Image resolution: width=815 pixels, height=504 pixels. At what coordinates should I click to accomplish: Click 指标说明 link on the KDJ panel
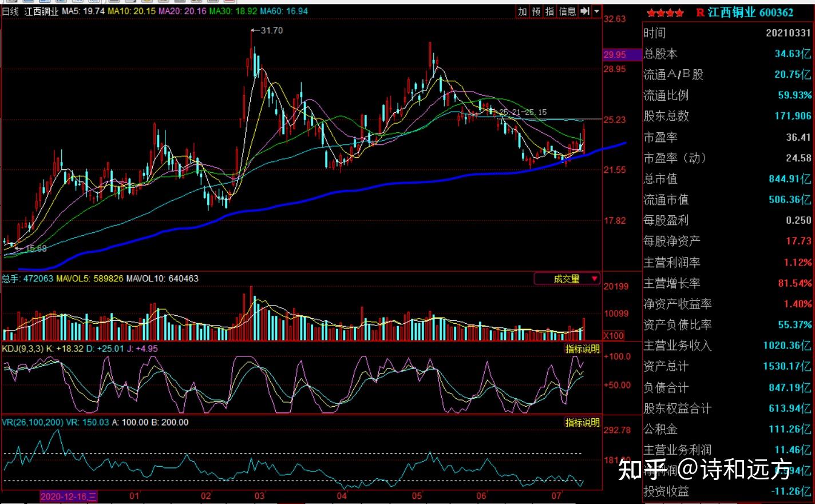pos(583,348)
